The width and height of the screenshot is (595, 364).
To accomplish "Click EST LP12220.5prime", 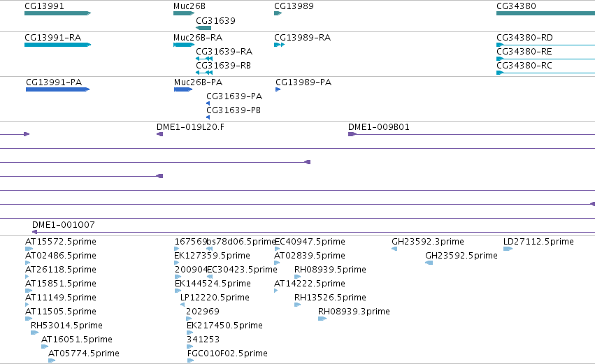I will pos(215,298).
